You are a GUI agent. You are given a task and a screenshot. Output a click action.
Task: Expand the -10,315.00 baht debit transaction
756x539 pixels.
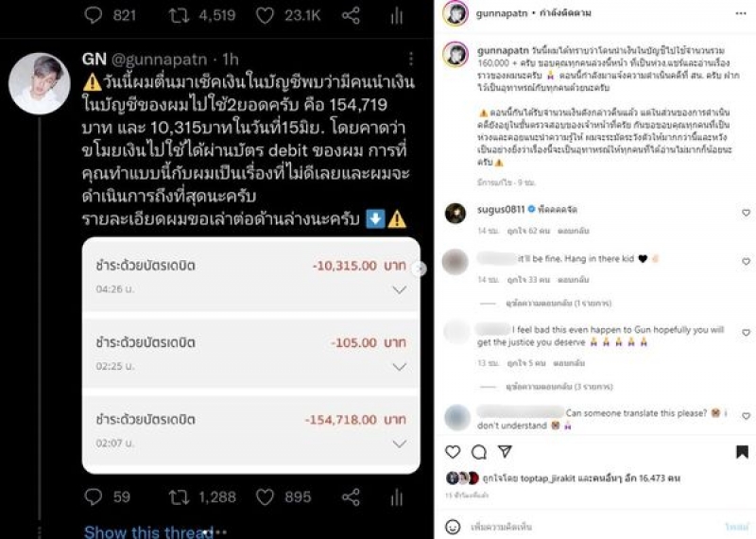tap(399, 289)
